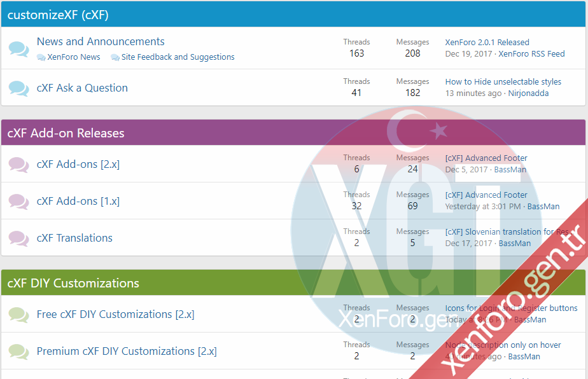The width and height of the screenshot is (588, 379).
Task: Open BassMan profile in Add-ons [2.x] row
Action: [x=510, y=169]
